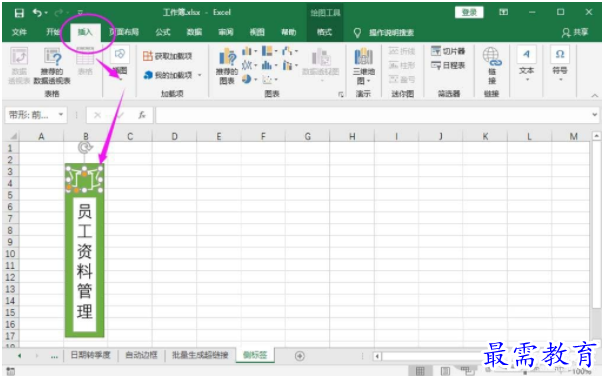Switch to the 自动边框 sheet tab
605x386 pixels.
click(142, 355)
